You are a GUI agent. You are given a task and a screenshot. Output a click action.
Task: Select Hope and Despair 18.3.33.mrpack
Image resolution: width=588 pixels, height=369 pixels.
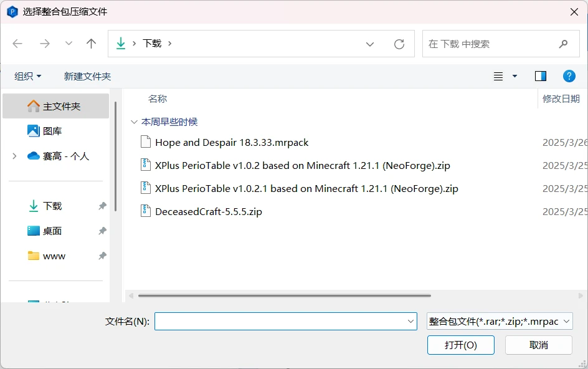coord(232,143)
